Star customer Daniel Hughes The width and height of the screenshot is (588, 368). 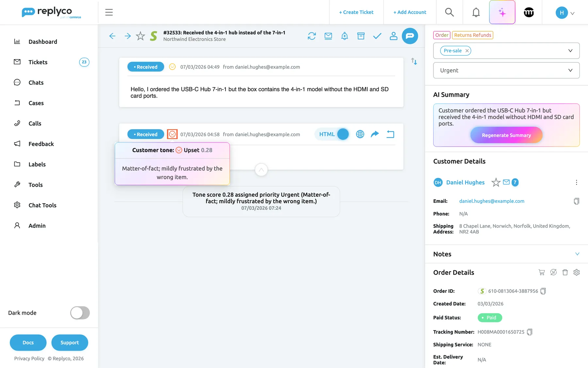(x=496, y=182)
